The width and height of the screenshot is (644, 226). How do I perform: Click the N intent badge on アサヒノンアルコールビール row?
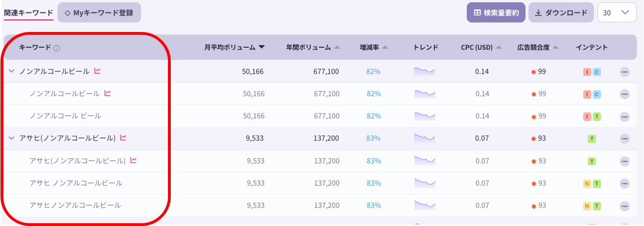[x=587, y=206]
